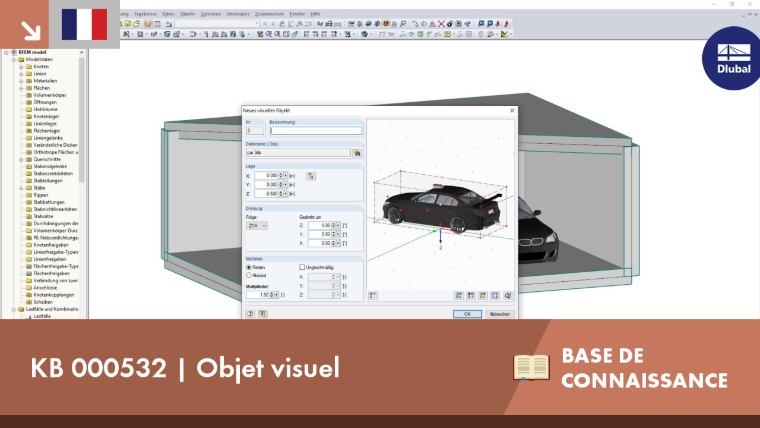This screenshot has height=428, width=760.
Task: Open the Zusatzmodule menu
Action: click(269, 14)
